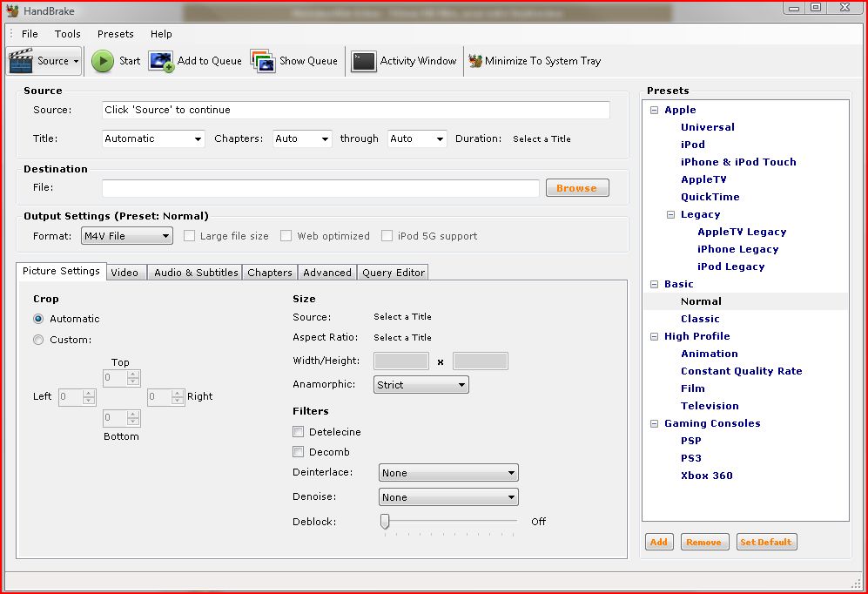Open the Activity Window terminal icon
Viewport: 868px width, 594px height.
(x=364, y=61)
